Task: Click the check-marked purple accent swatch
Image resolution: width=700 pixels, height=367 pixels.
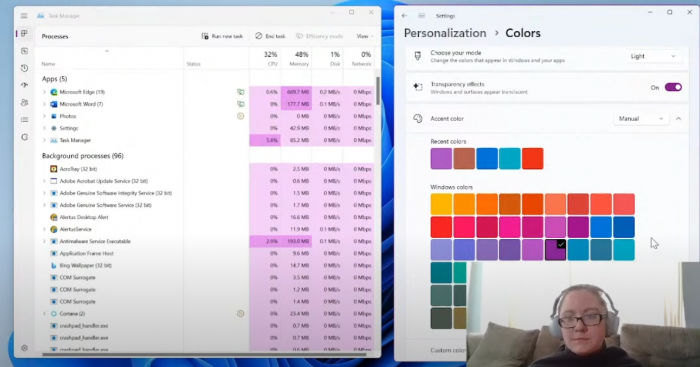Action: (x=555, y=250)
